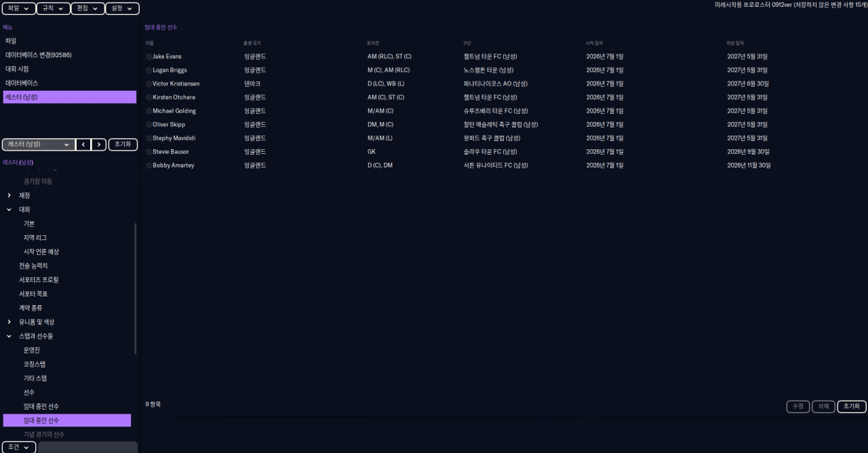Open the 편집 dropdown menu

(x=88, y=9)
